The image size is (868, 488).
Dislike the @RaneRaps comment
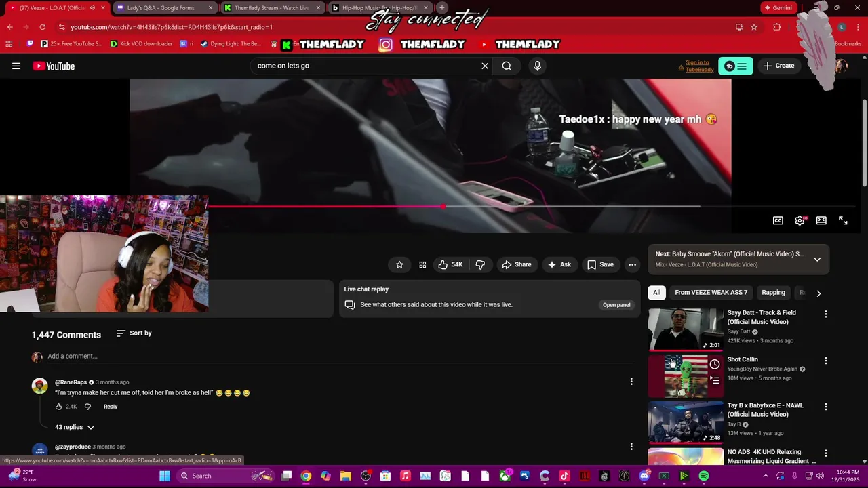(x=87, y=407)
